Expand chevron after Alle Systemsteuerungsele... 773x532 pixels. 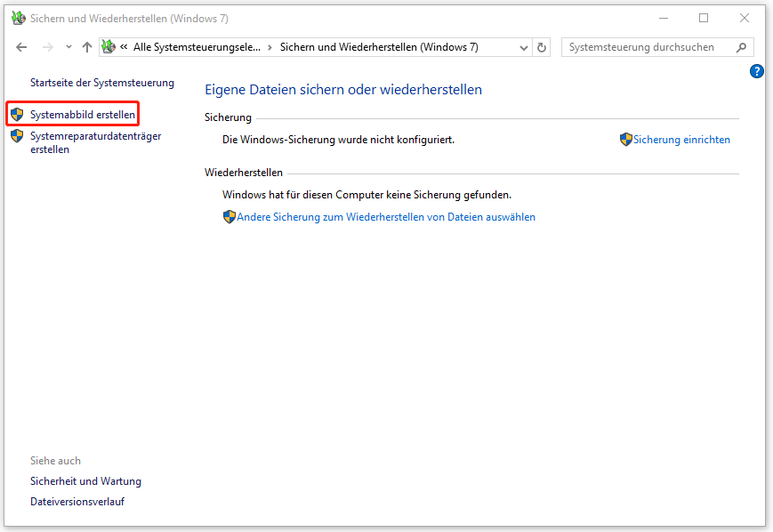[270, 47]
